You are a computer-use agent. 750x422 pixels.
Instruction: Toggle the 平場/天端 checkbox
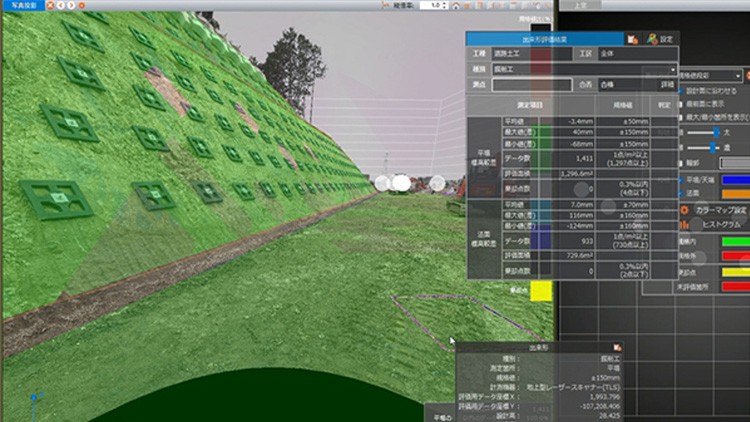point(681,180)
